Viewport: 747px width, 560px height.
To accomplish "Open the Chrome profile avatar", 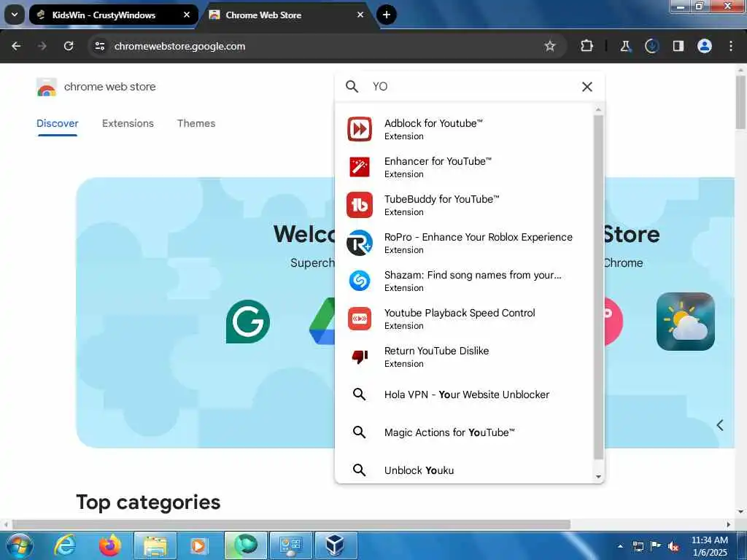I will (704, 46).
